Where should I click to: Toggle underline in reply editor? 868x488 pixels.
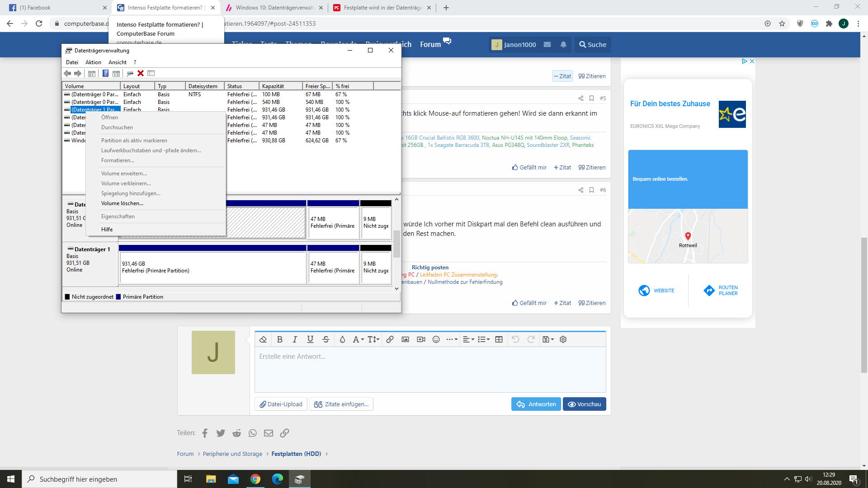pyautogui.click(x=310, y=339)
